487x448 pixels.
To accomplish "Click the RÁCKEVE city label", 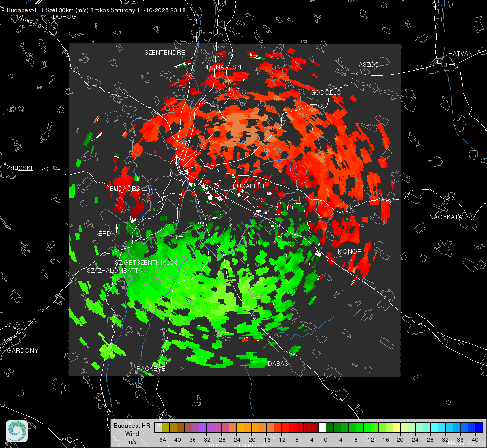I will [151, 368].
